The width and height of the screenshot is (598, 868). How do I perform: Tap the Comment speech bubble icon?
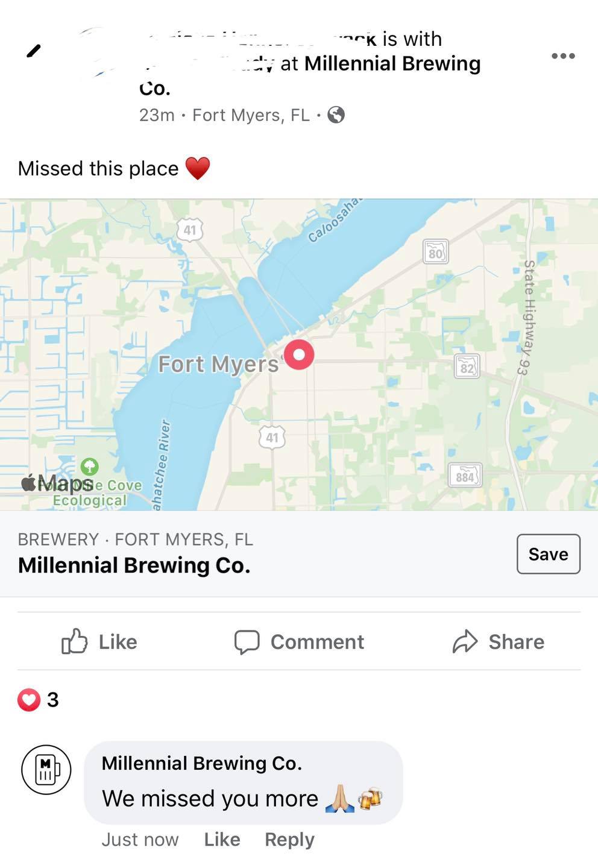click(x=247, y=642)
